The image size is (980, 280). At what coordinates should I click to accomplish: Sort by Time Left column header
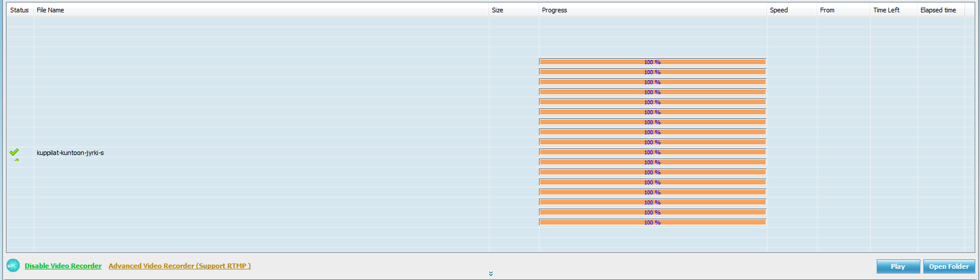(886, 10)
